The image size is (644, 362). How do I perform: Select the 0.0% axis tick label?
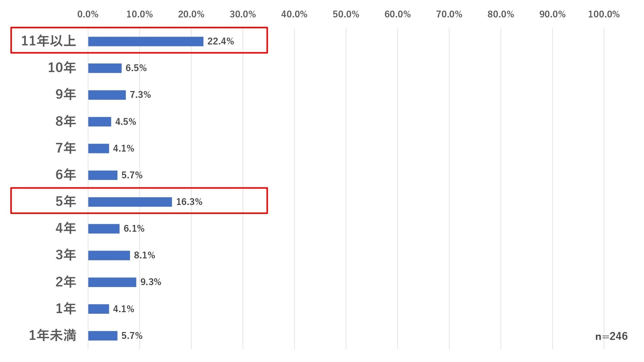tap(88, 14)
